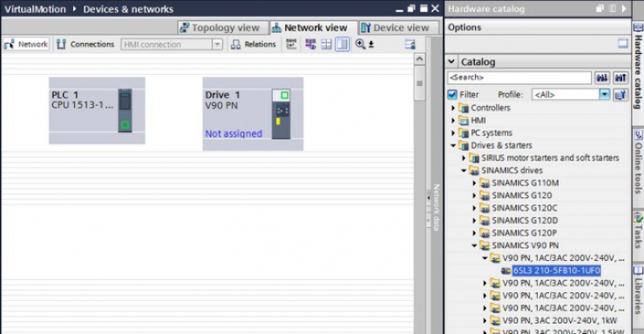Collapse the SINAMICS drives folder
This screenshot has width=644, height=334.
pyautogui.click(x=464, y=171)
